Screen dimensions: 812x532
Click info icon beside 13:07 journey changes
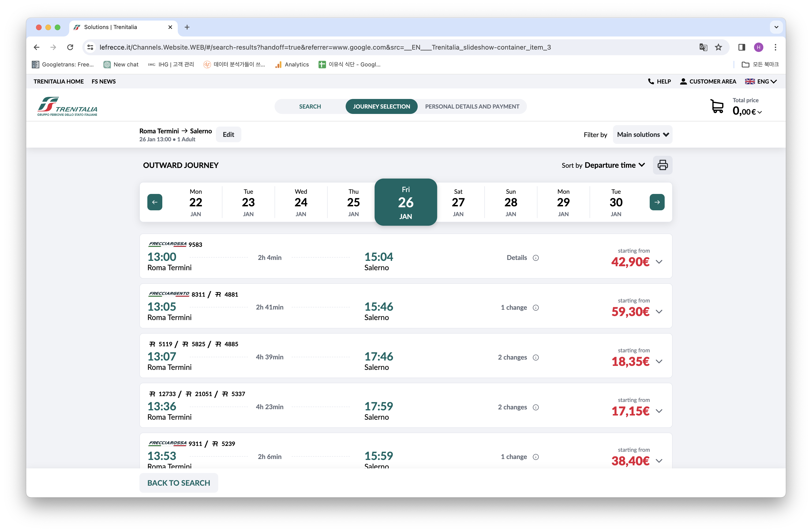[x=536, y=358]
